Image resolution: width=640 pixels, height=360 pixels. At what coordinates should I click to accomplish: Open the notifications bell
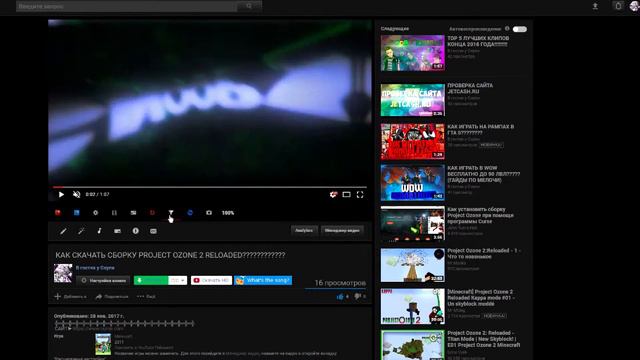618,6
